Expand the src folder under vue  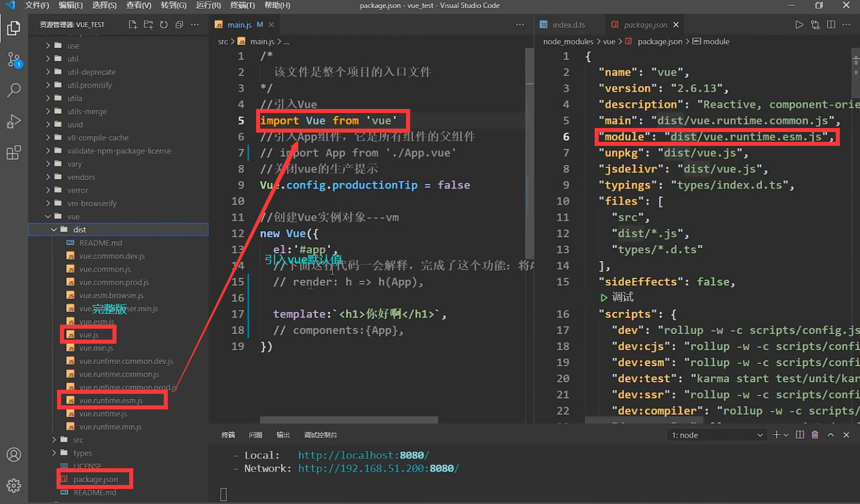click(54, 440)
